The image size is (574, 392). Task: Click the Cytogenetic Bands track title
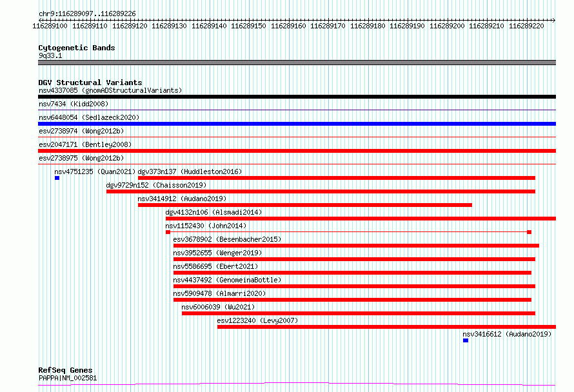pos(77,48)
